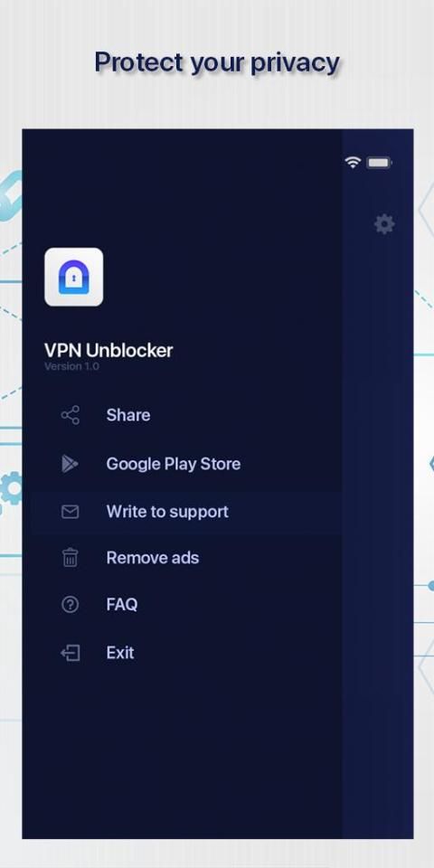Tap the battery status indicator
This screenshot has width=434, height=868.
[x=379, y=163]
